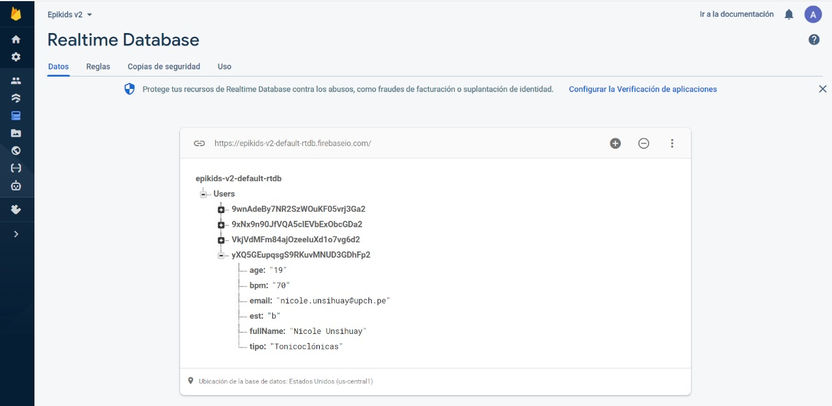Viewport: 832px width, 406px height.
Task: Open Firestore Database icon in sidebar
Action: (16, 99)
